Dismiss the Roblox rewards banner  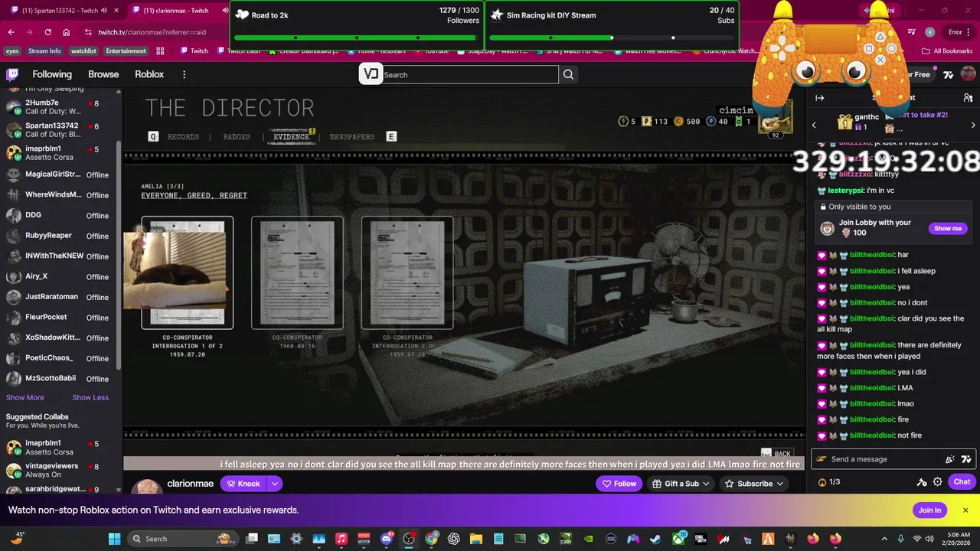(965, 510)
